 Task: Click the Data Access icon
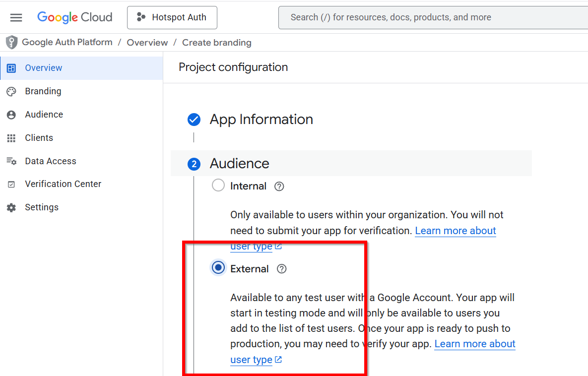(11, 161)
